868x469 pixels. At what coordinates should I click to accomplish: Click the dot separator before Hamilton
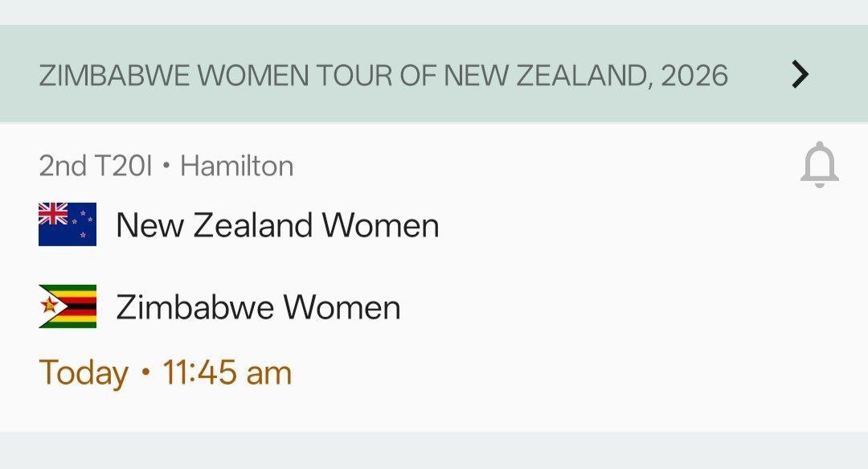(x=166, y=167)
